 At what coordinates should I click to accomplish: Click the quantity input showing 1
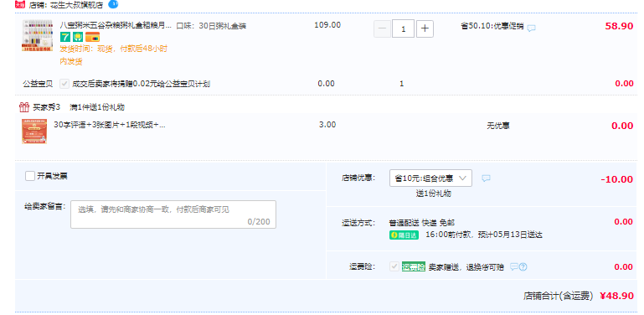(403, 28)
